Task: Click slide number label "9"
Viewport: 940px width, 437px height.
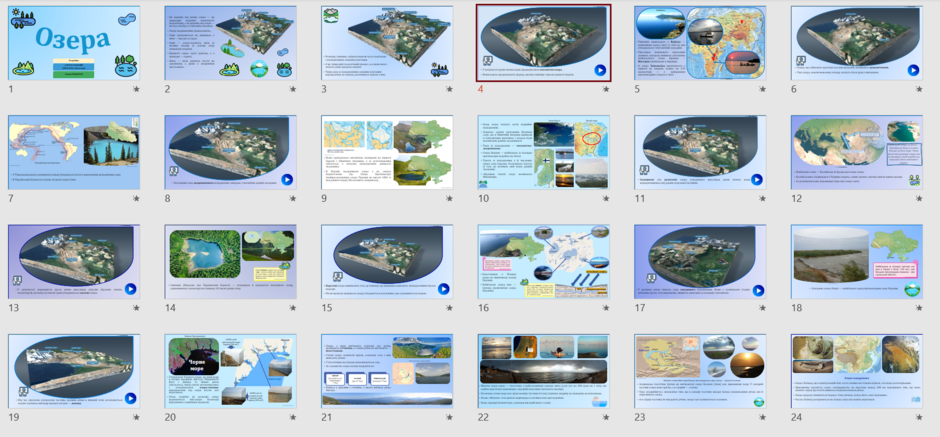Action: click(x=324, y=198)
